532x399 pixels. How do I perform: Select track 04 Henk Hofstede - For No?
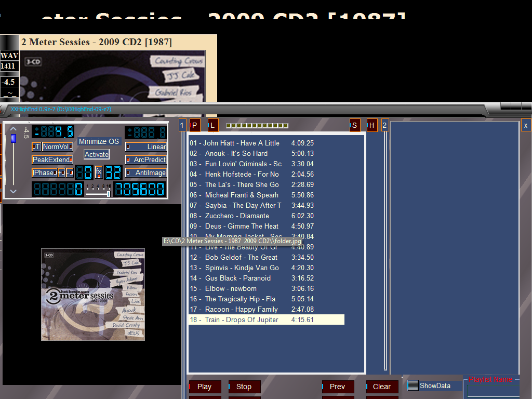click(267, 175)
